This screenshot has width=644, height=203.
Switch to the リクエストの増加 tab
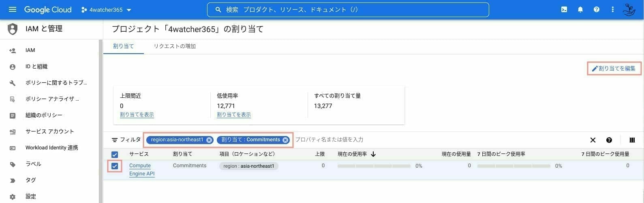[175, 46]
